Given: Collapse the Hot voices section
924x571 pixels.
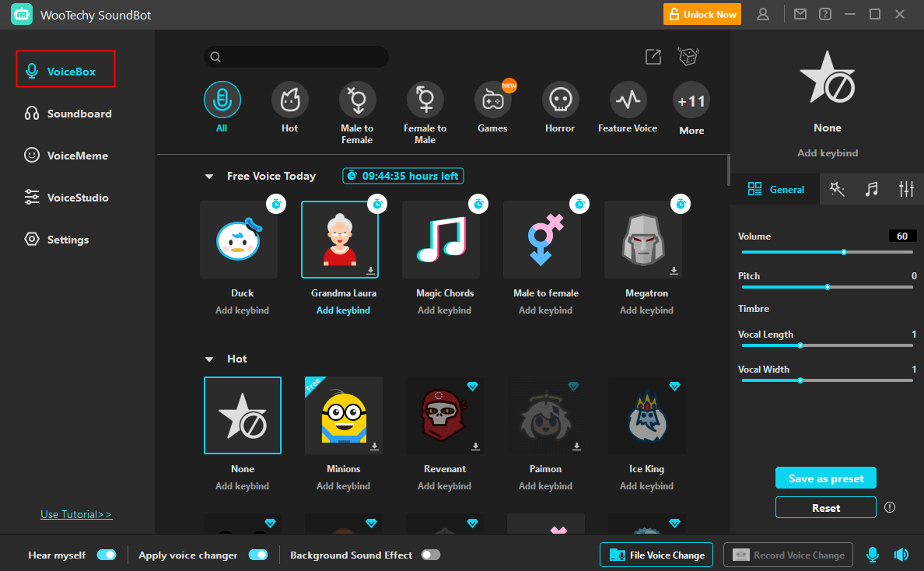Looking at the screenshot, I should [x=208, y=359].
